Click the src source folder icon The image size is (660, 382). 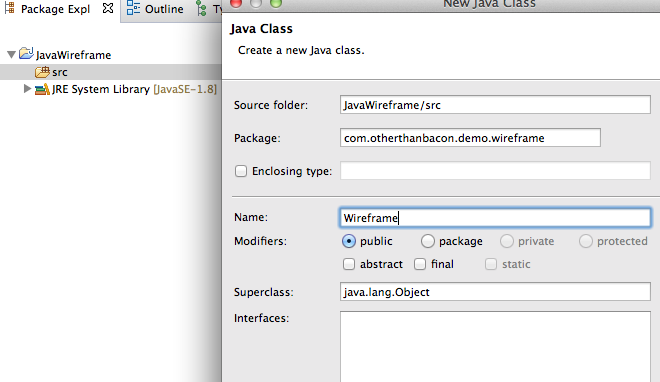pyautogui.click(x=42, y=72)
